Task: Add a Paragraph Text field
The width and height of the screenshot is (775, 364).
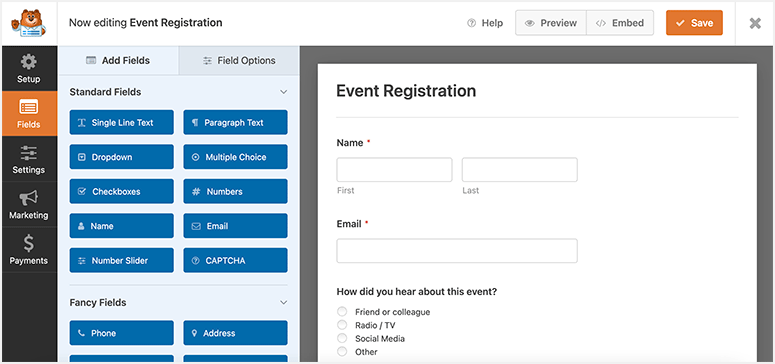Action: [x=235, y=122]
